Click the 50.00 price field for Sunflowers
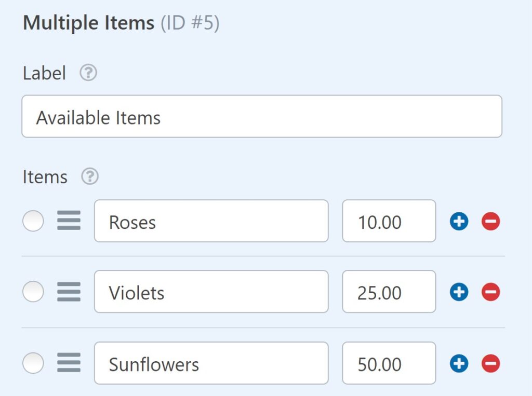Screen dimensions: 532x396 (x=389, y=363)
